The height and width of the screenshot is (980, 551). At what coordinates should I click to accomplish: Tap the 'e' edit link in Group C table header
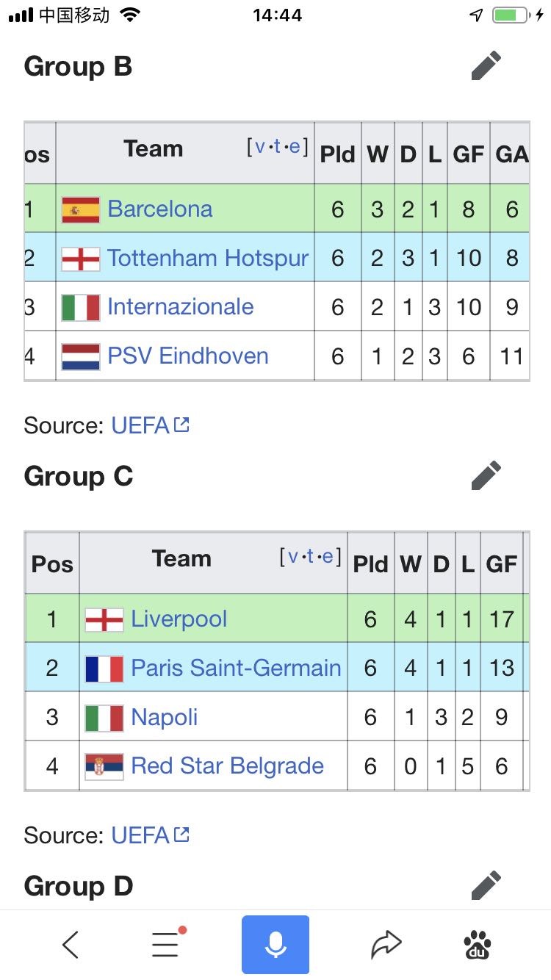328,556
